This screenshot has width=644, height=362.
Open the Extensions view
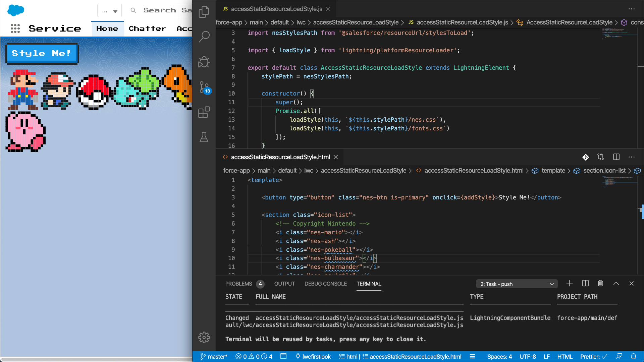pyautogui.click(x=204, y=112)
